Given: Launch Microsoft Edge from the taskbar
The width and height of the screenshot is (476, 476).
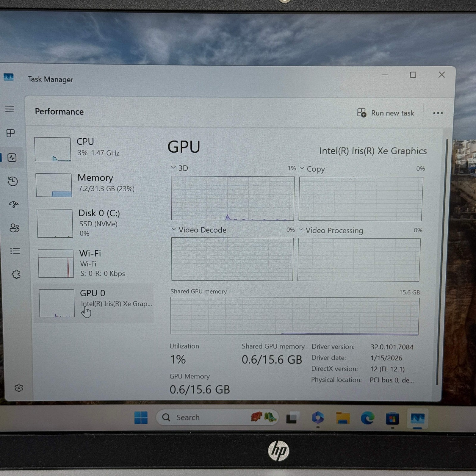Looking at the screenshot, I should 367,418.
